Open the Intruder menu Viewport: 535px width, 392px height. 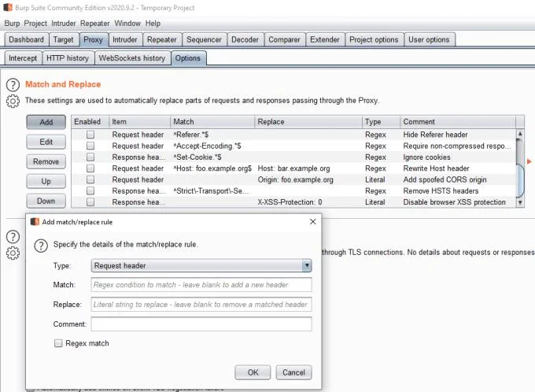tap(64, 23)
